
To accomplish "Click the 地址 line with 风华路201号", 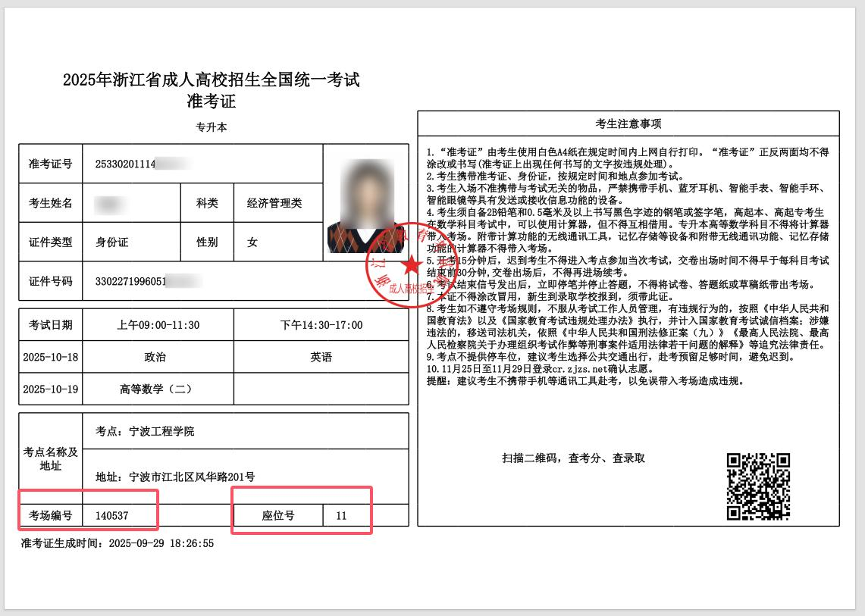I will 175,477.
